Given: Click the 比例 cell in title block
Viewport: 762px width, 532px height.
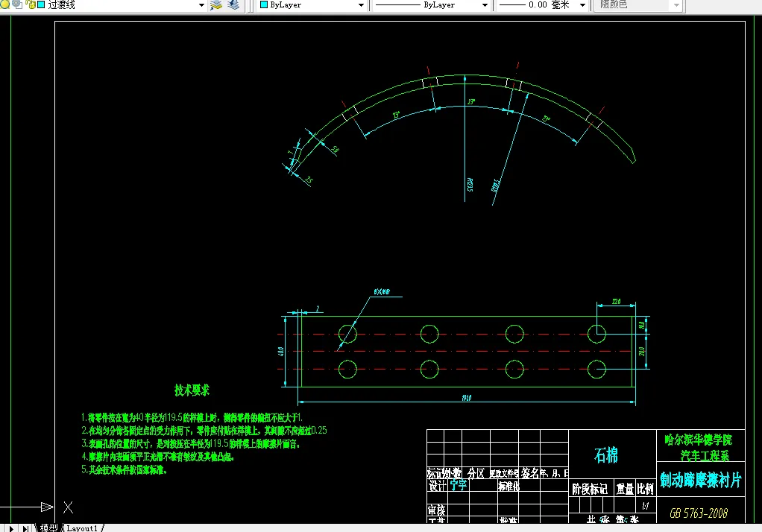Looking at the screenshot, I should tap(646, 489).
